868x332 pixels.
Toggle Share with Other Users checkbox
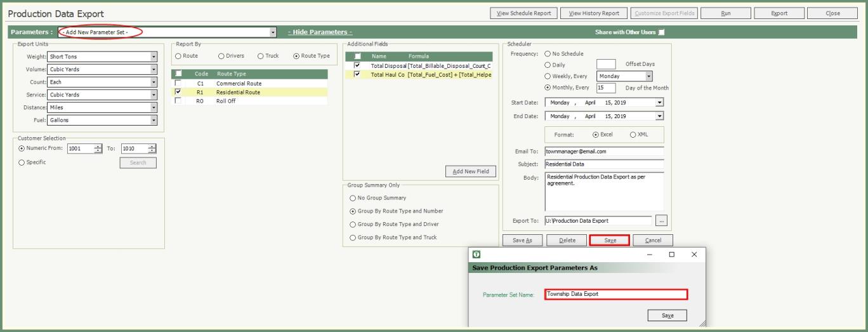click(661, 32)
